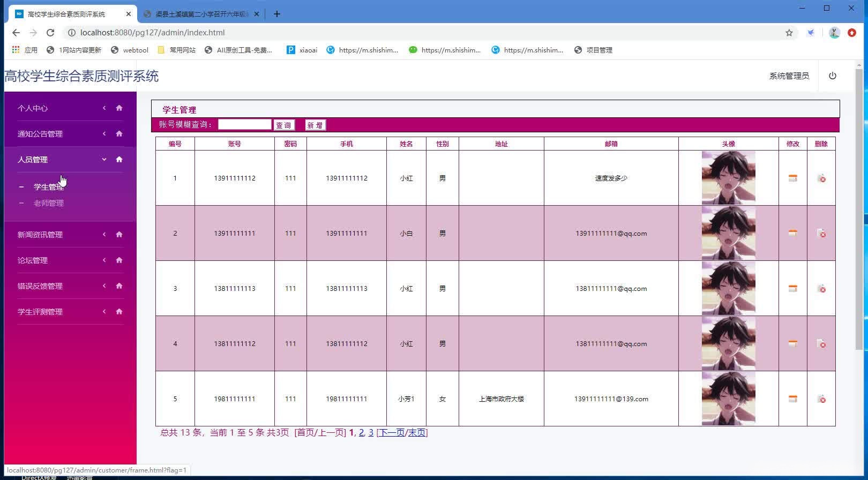Click the home icon beside 学生评测管理
Screen dimensions: 868x480
click(119, 312)
